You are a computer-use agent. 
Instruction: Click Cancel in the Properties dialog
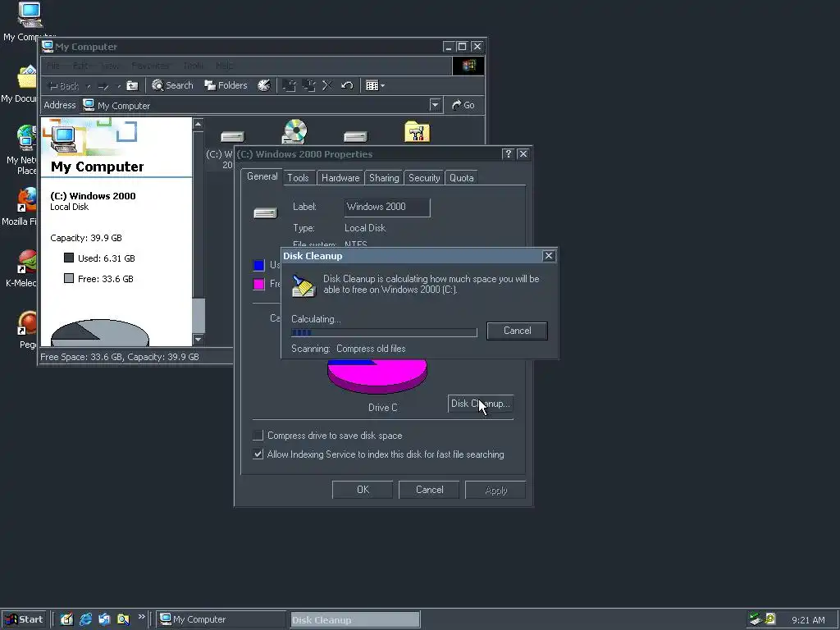pyautogui.click(x=429, y=490)
